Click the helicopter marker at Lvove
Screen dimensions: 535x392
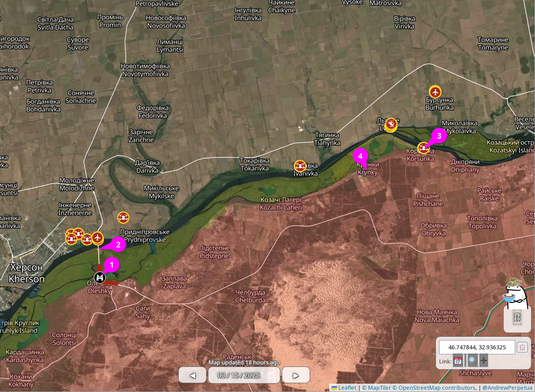point(391,124)
